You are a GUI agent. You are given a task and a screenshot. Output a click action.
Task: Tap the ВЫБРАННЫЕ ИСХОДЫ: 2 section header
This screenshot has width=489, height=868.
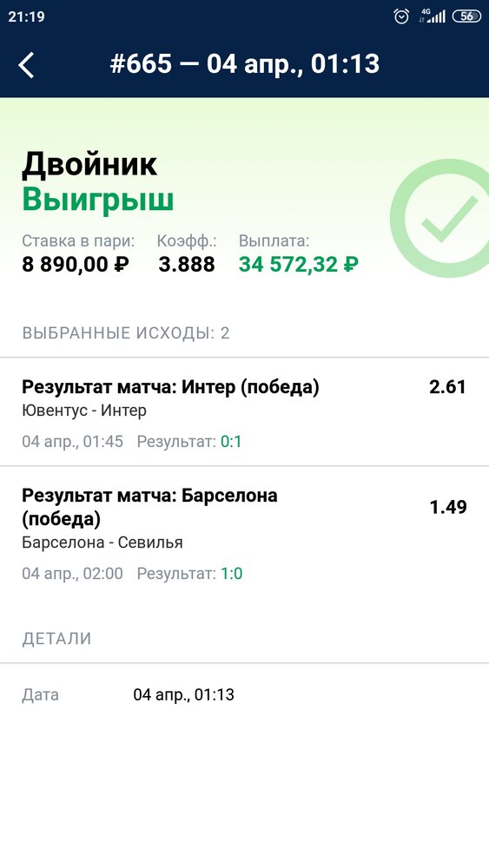pyautogui.click(x=126, y=333)
